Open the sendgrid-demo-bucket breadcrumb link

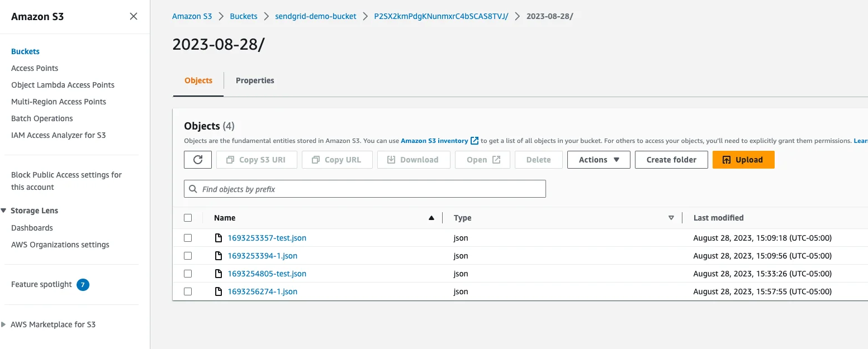315,16
